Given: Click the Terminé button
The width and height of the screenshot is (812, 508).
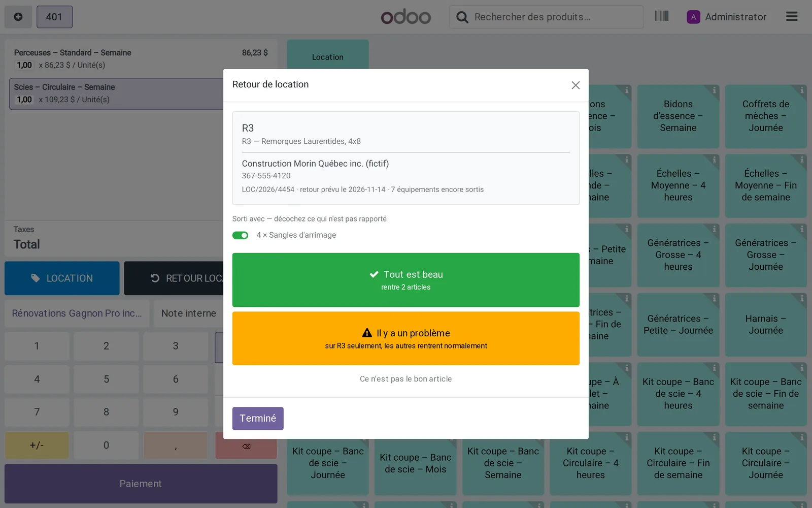Looking at the screenshot, I should tap(258, 419).
